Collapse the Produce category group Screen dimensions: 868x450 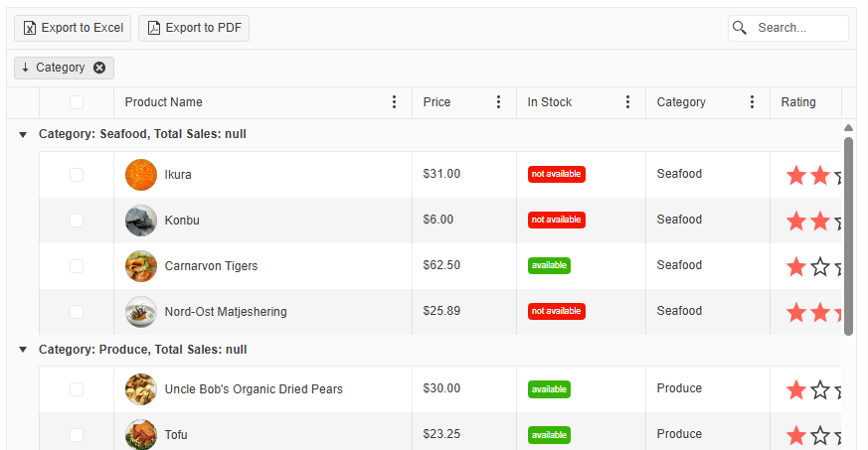tap(23, 350)
